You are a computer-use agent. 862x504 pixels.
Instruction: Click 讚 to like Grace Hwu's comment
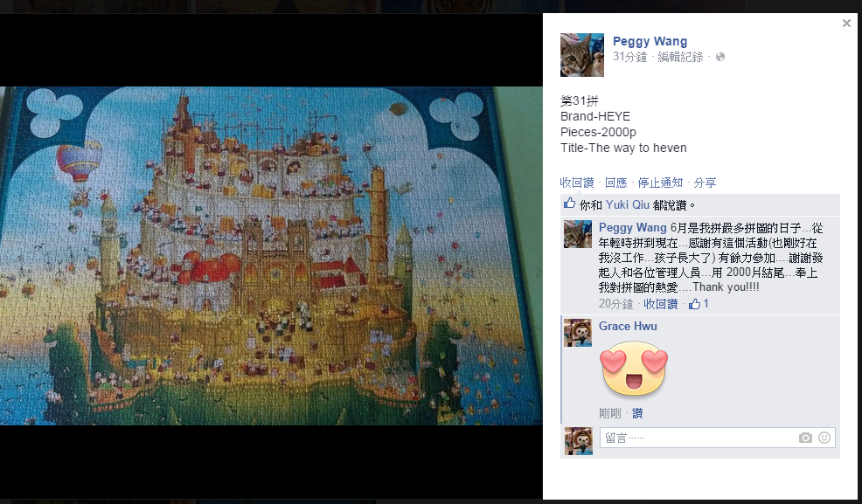(x=637, y=413)
